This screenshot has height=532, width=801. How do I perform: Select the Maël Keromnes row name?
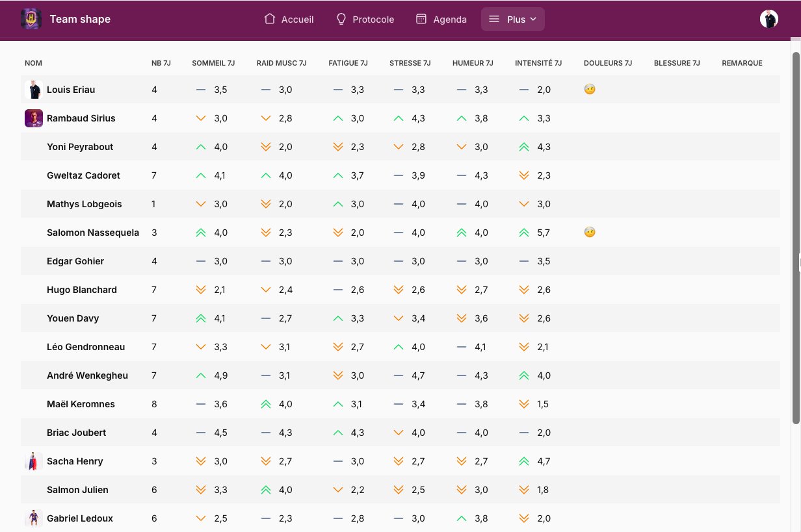(81, 404)
